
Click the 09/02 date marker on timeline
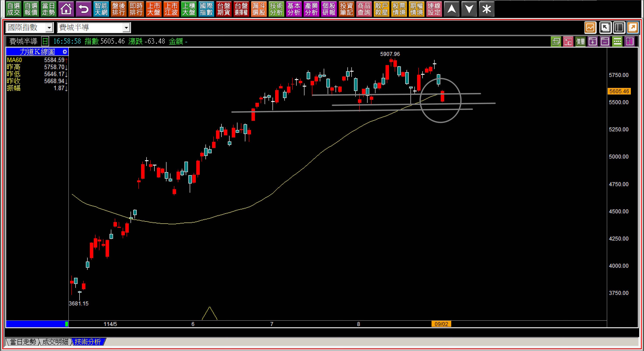click(441, 324)
